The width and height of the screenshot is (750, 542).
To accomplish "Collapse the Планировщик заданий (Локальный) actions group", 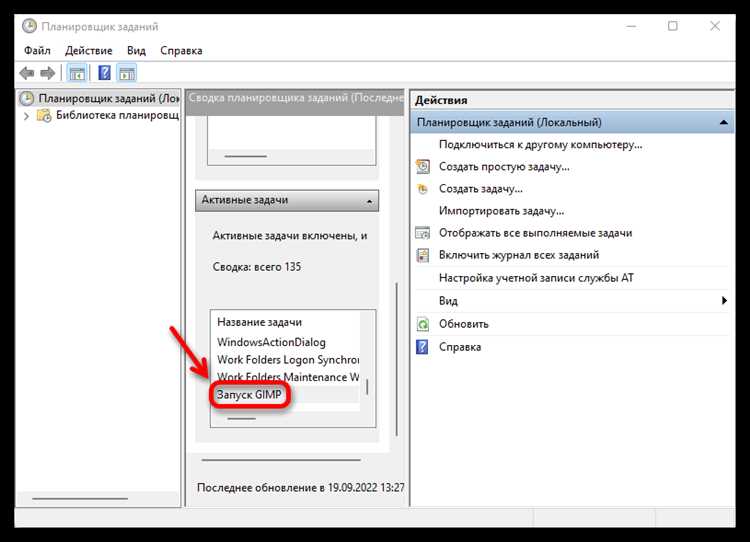I will click(724, 122).
